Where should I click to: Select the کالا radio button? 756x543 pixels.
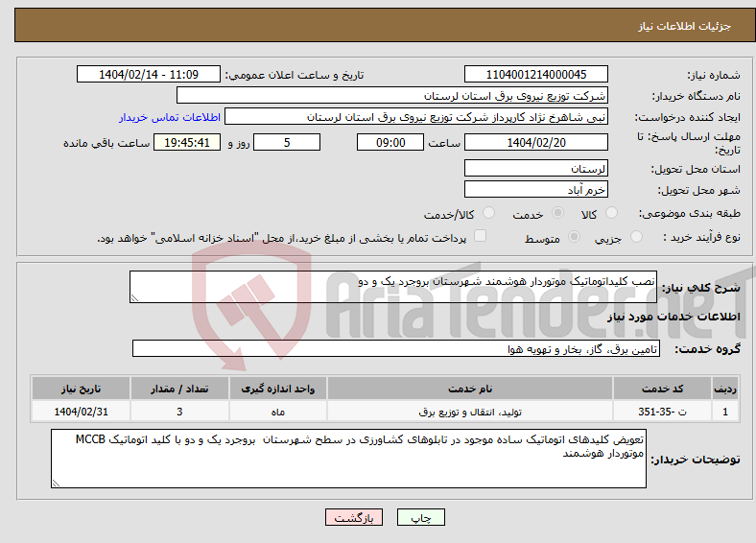click(611, 213)
